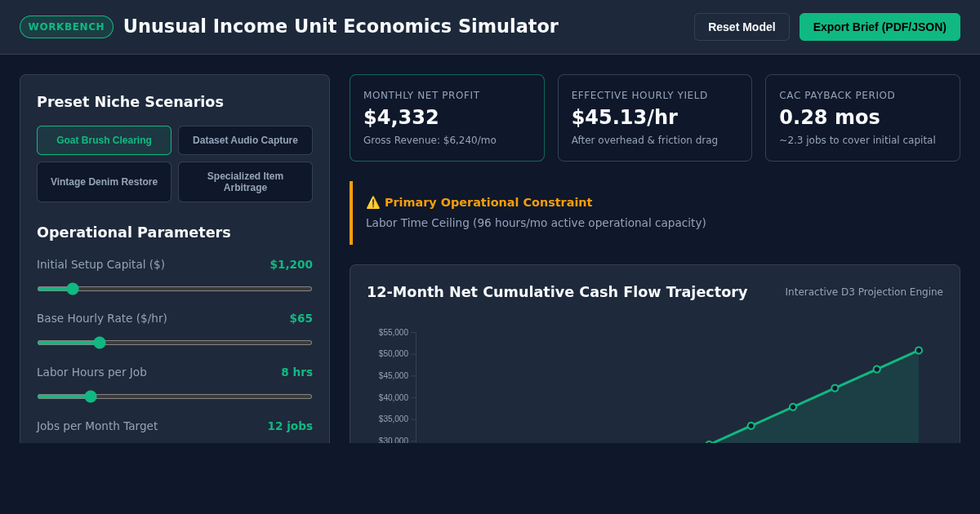
Task: Click the Interactive D3 Projection Engine label
Action: tap(864, 292)
